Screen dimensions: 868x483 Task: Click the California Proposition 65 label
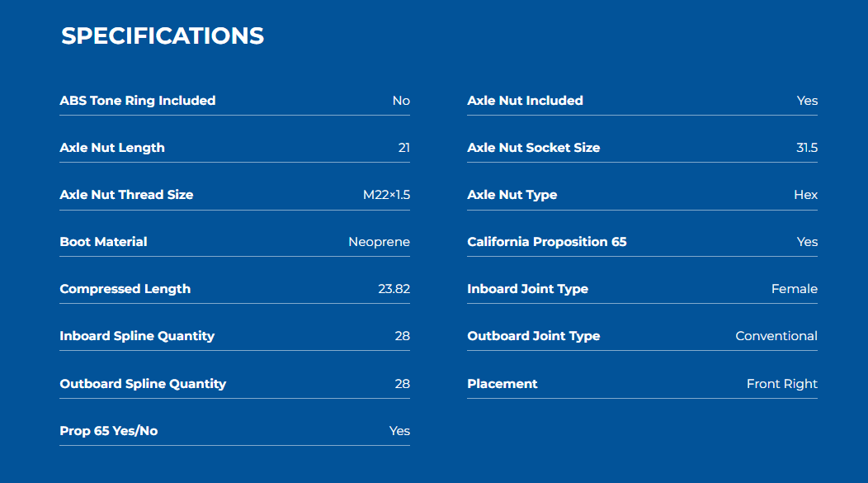coord(547,242)
